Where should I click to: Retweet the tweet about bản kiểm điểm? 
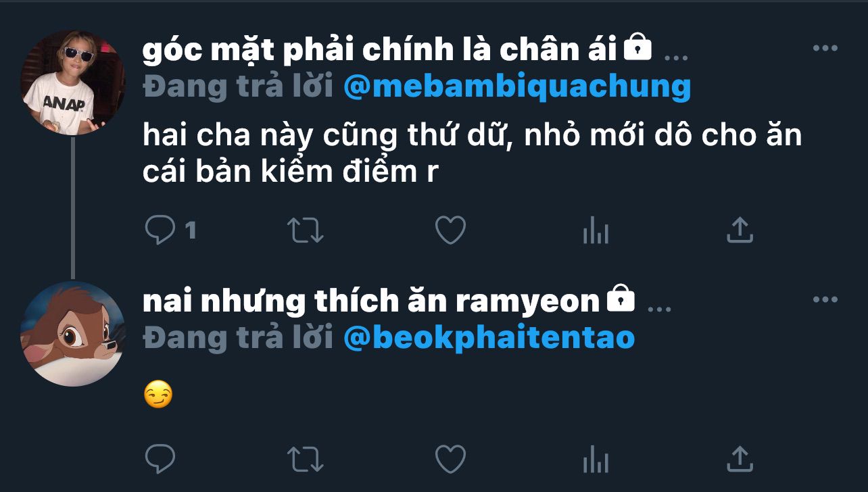pyautogui.click(x=306, y=230)
